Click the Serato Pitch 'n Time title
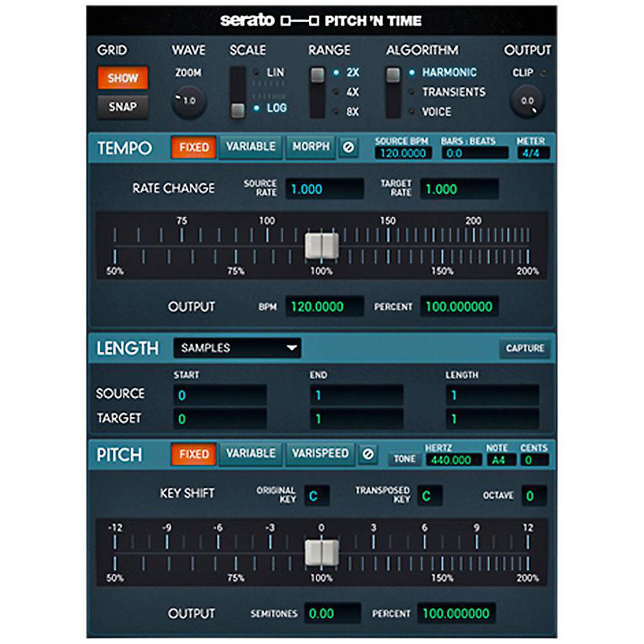644x644 pixels. click(321, 21)
